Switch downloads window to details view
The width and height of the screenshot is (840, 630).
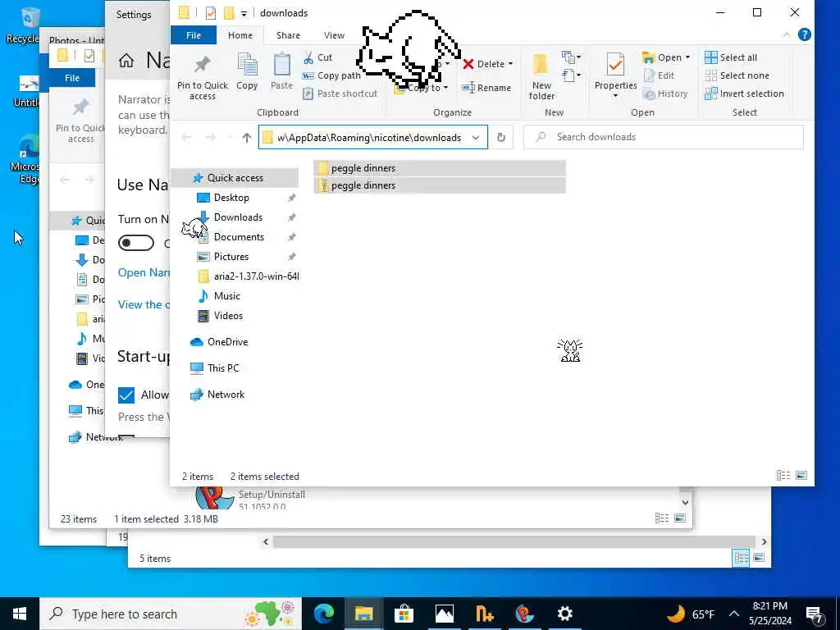[783, 476]
